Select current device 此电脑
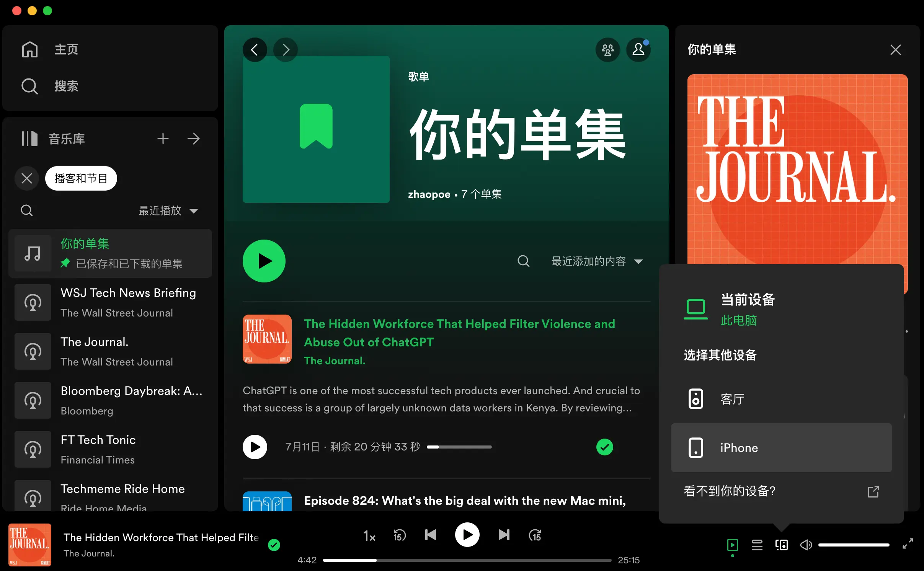Viewport: 924px width, 571px height. click(x=782, y=310)
